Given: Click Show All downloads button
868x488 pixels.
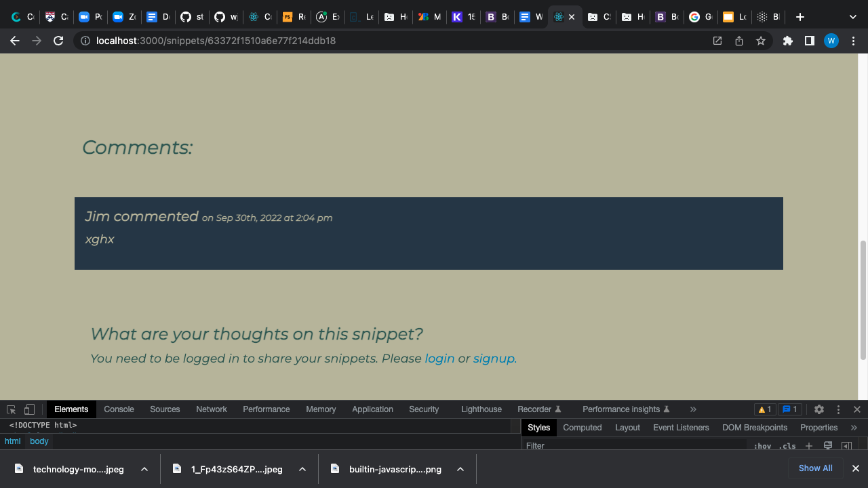Looking at the screenshot, I should [815, 468].
